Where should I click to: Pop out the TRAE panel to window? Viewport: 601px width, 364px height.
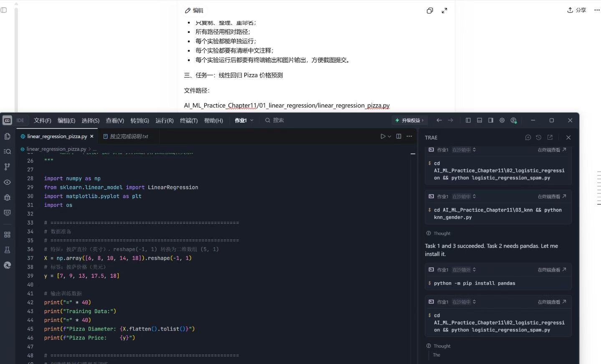[x=550, y=137]
